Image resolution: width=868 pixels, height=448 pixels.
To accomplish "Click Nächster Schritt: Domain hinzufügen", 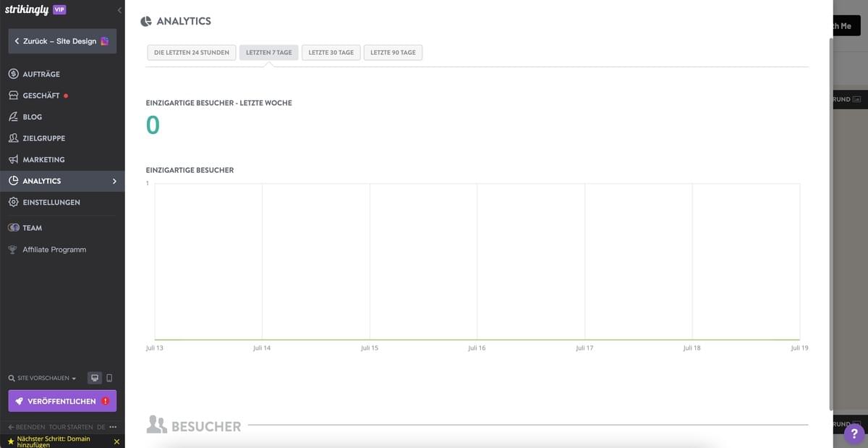I will (54, 441).
